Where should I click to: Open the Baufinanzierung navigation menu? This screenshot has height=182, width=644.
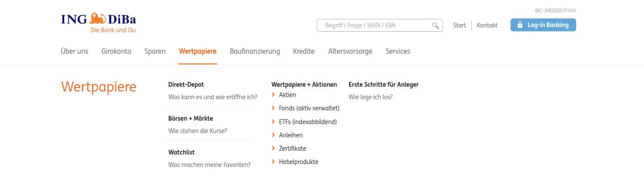pyautogui.click(x=255, y=51)
